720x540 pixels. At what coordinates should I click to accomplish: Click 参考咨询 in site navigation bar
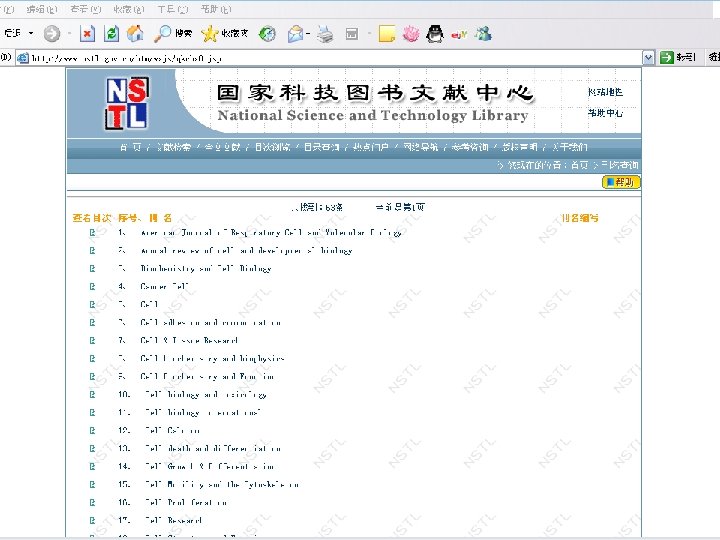coord(470,147)
